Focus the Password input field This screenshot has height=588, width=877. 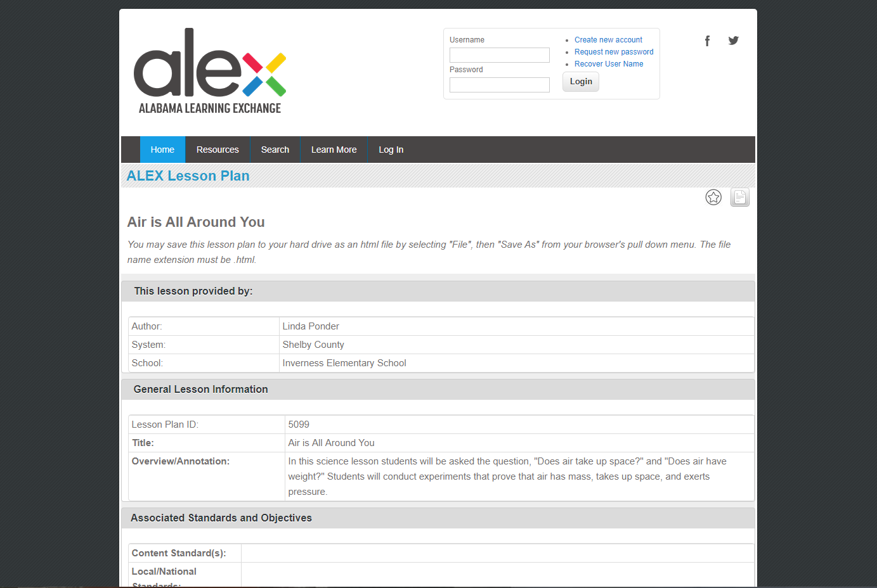(499, 85)
